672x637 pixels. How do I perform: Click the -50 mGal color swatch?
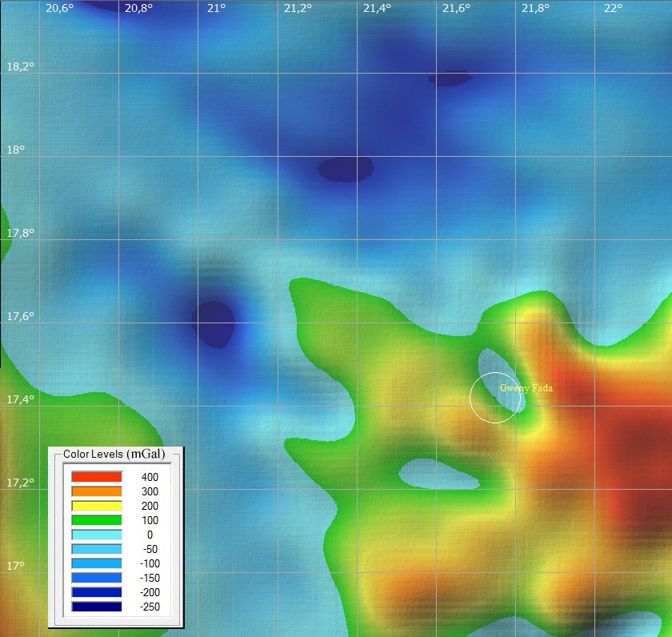(x=97, y=549)
